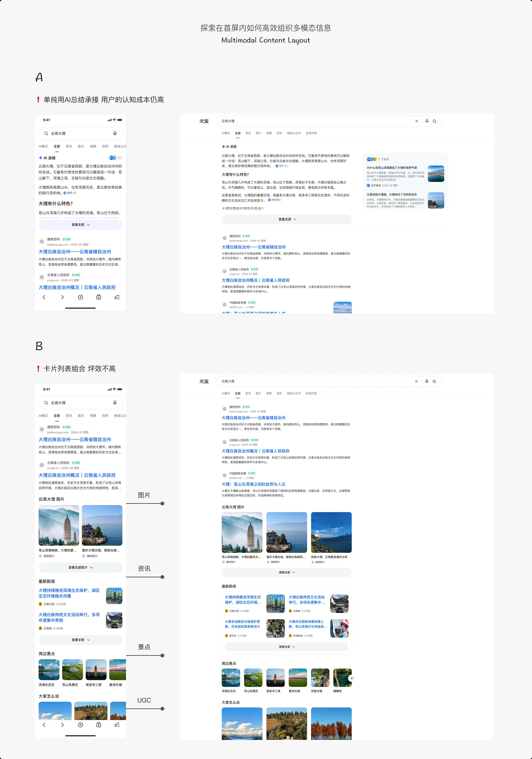Expand 查看全部 under 云南大理 图片 in section B desktop

click(x=287, y=572)
